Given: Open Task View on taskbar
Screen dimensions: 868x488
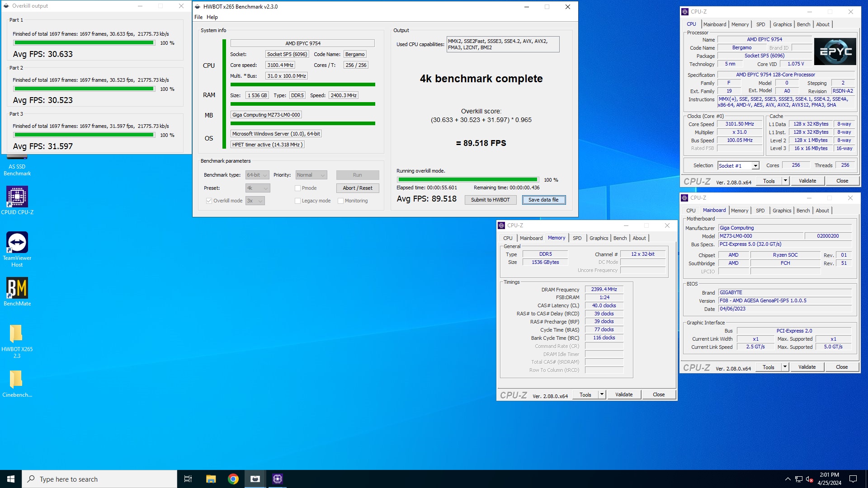Looking at the screenshot, I should 188,479.
